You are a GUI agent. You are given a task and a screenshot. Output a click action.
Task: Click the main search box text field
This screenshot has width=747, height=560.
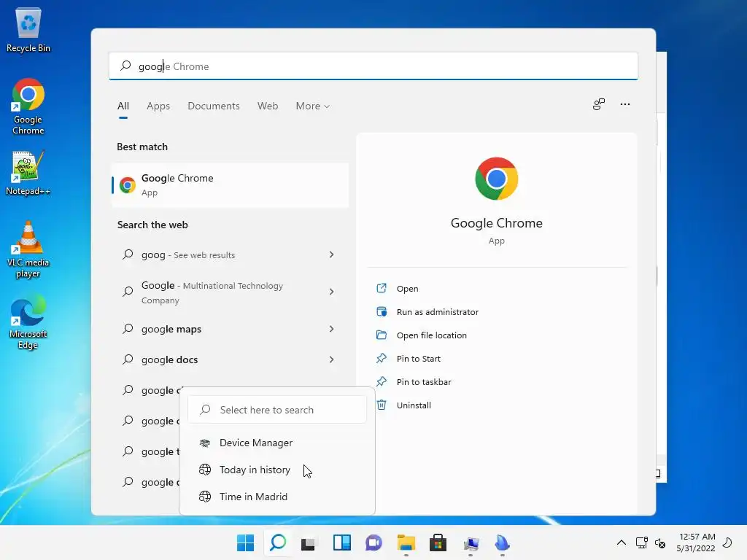(373, 66)
